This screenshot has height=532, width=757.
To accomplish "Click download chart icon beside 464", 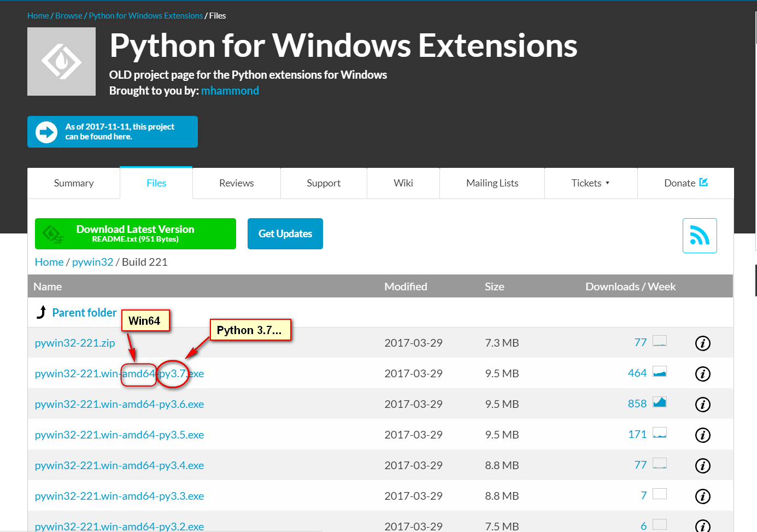I will click(660, 372).
